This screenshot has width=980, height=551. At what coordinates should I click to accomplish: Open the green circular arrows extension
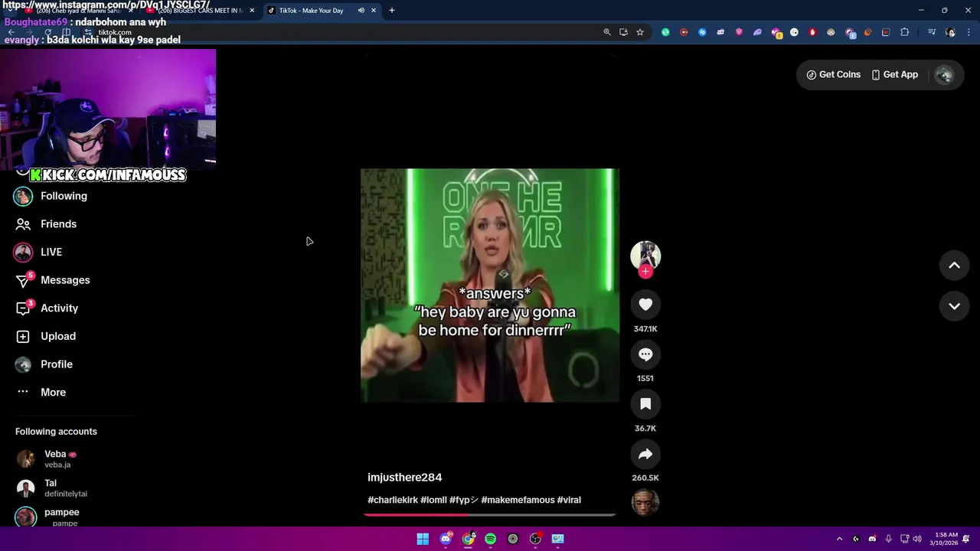tap(665, 32)
